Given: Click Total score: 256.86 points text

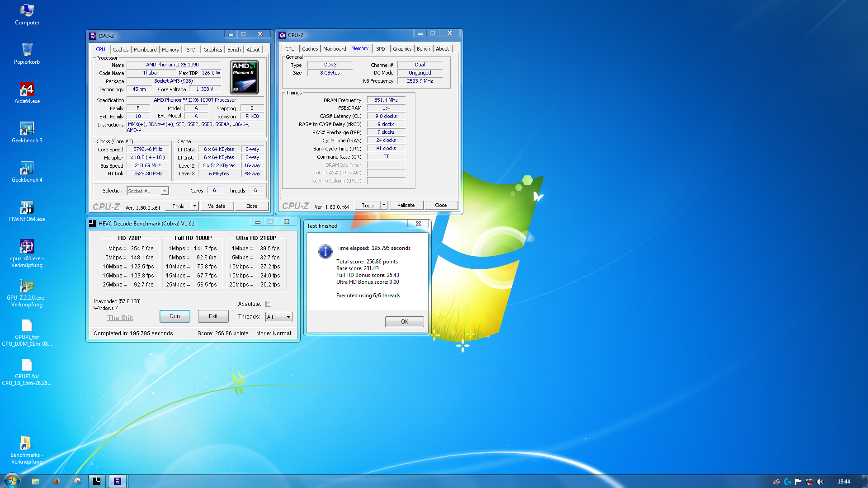Looking at the screenshot, I should click(x=367, y=262).
